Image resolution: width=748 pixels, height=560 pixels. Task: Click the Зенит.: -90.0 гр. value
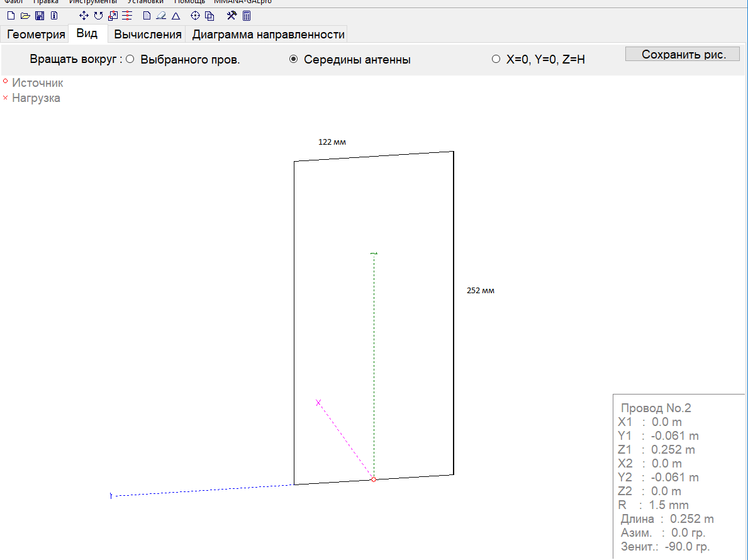[x=666, y=546]
